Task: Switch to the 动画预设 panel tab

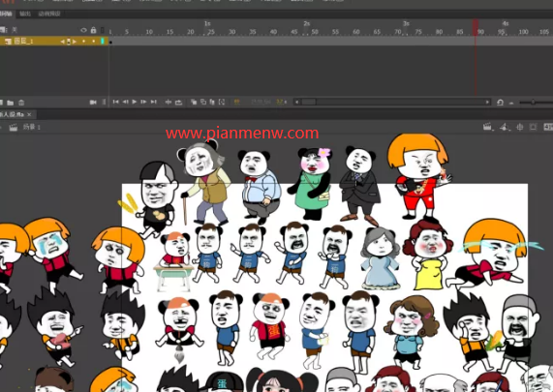Action: click(x=49, y=14)
